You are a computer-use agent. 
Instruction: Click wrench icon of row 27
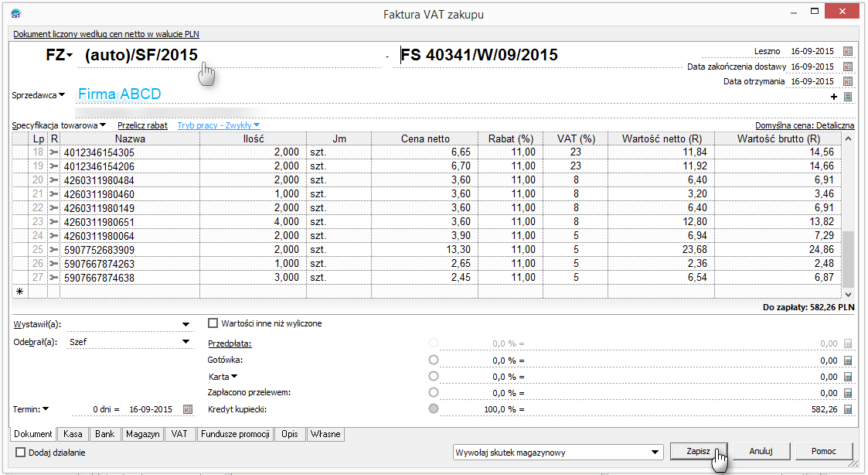(x=53, y=277)
